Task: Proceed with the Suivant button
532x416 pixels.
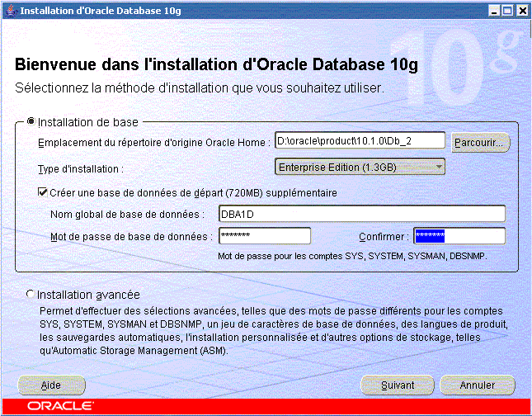Action: (398, 385)
